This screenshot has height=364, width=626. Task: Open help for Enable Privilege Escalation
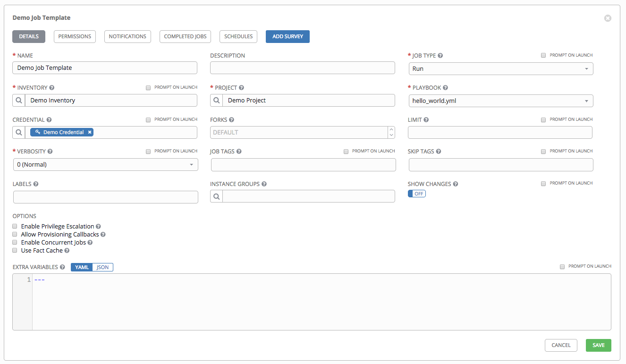click(x=98, y=227)
